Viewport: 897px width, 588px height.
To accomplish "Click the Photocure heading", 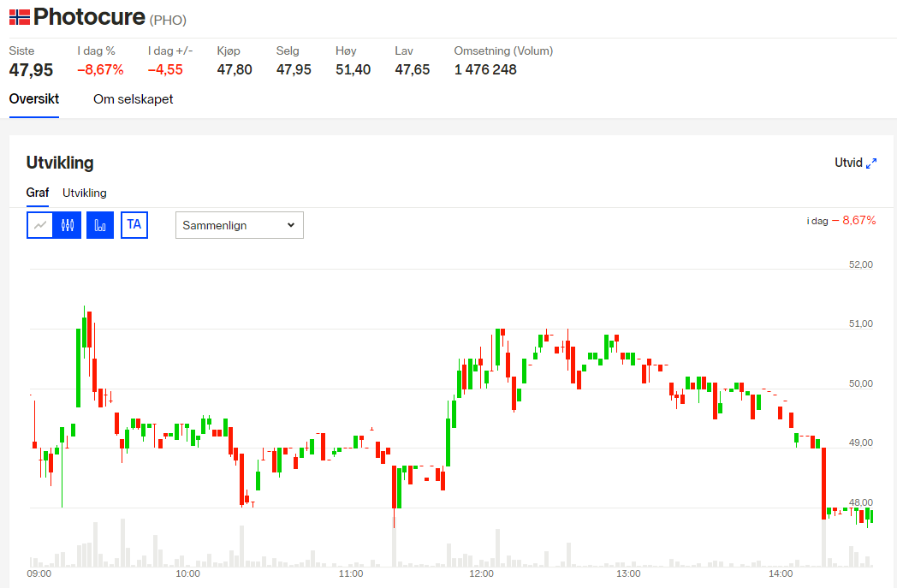I will (89, 16).
